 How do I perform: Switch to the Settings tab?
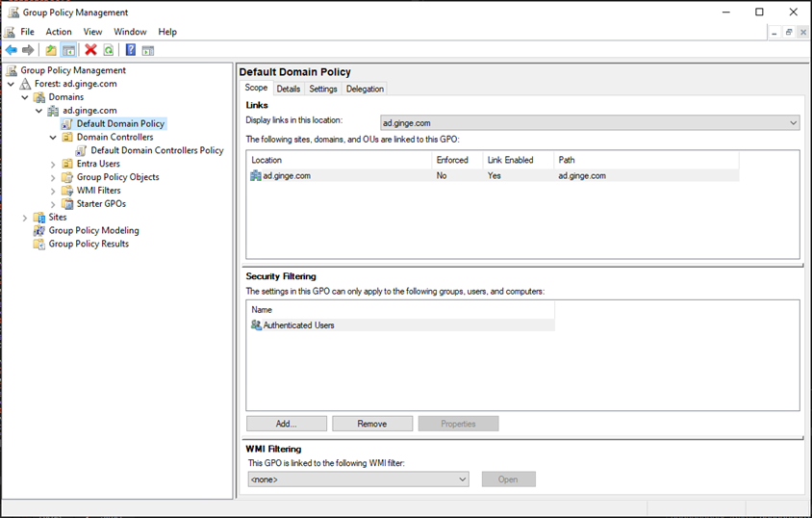[323, 89]
